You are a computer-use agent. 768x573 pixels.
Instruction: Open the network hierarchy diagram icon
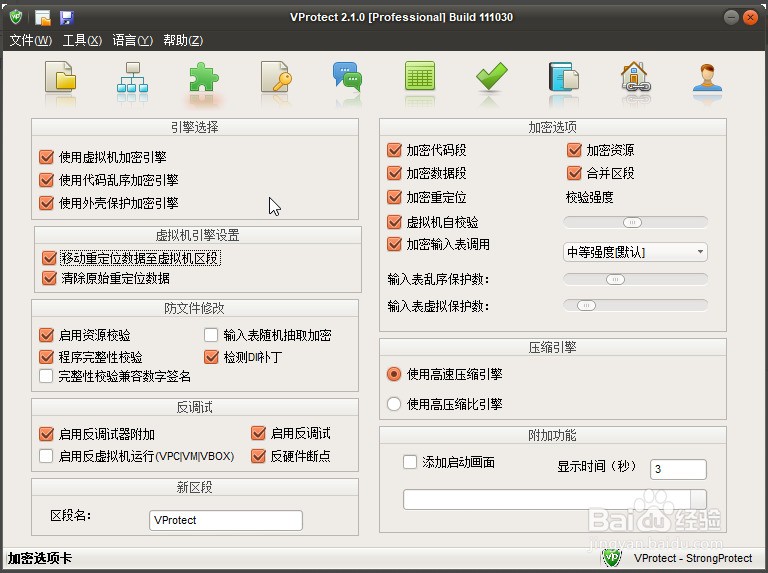pos(132,77)
